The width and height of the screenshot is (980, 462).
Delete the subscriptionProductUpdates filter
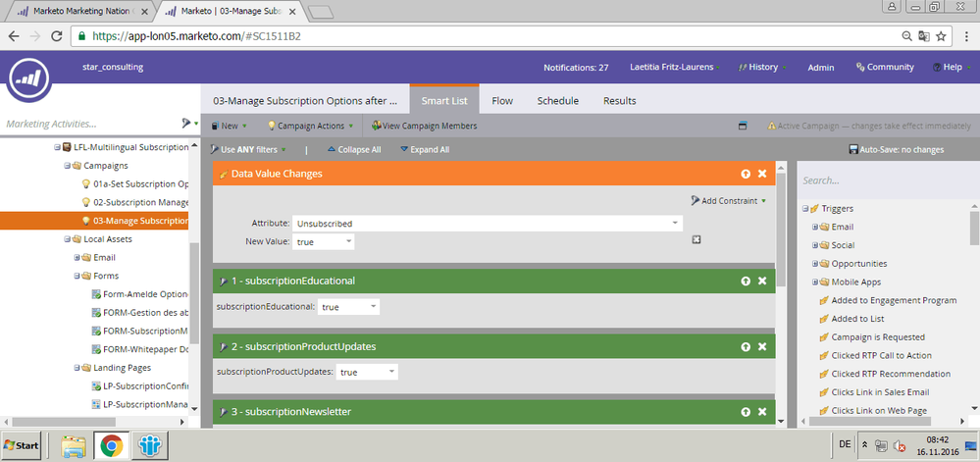762,346
